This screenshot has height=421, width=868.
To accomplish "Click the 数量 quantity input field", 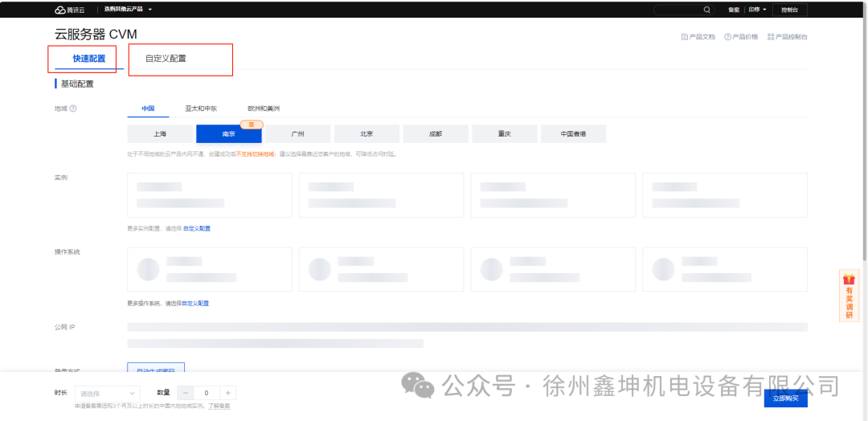I will tap(207, 393).
